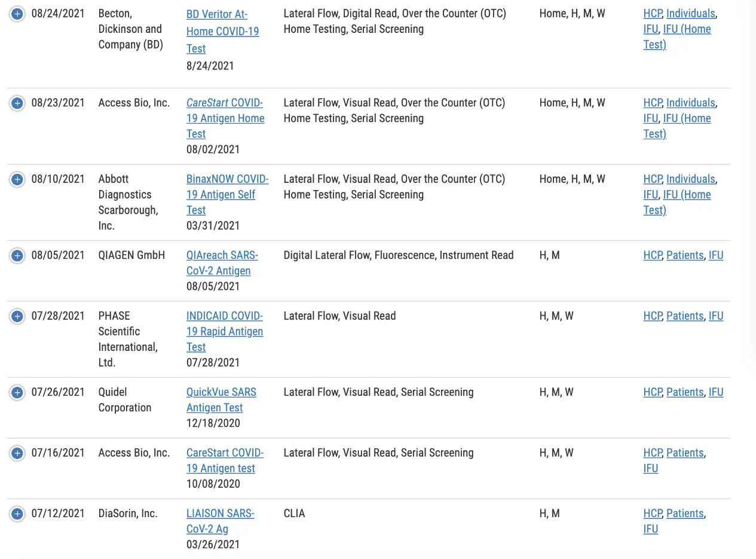Select 'PHASE Scientific International, Ltd.' cell

tap(128, 339)
